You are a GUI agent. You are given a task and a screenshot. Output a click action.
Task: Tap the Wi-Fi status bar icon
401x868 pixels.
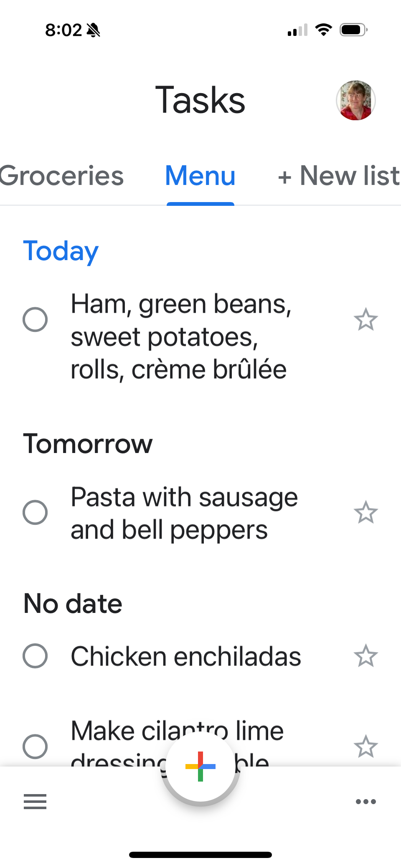[323, 30]
